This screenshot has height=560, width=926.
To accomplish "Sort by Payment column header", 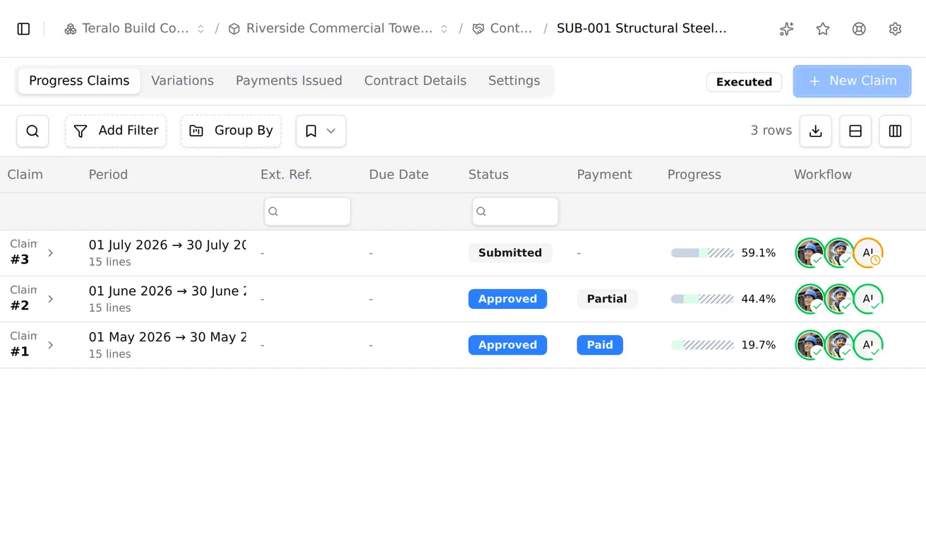I will [604, 175].
